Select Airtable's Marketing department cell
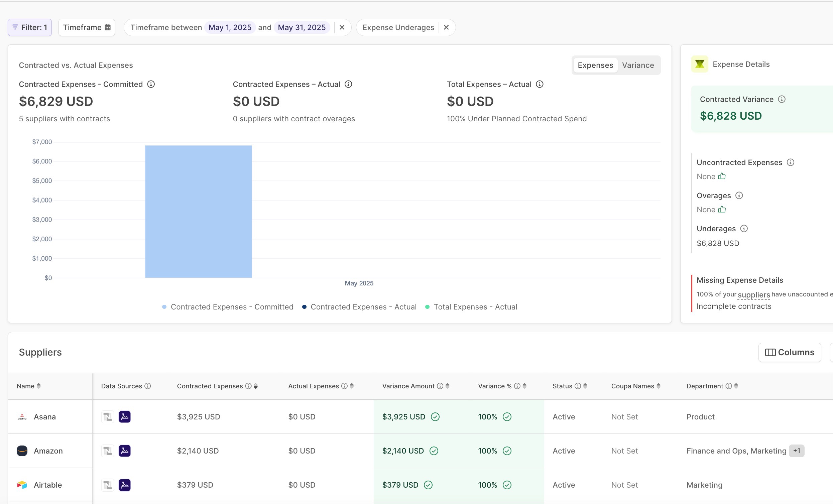Viewport: 833px width, 504px height. pos(704,485)
